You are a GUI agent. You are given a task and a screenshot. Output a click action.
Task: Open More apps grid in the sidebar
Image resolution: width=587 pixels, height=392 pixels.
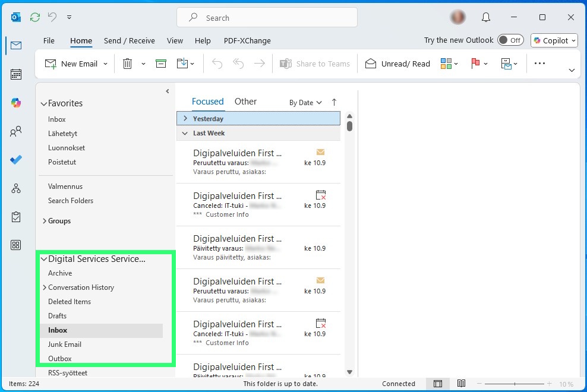(x=15, y=245)
